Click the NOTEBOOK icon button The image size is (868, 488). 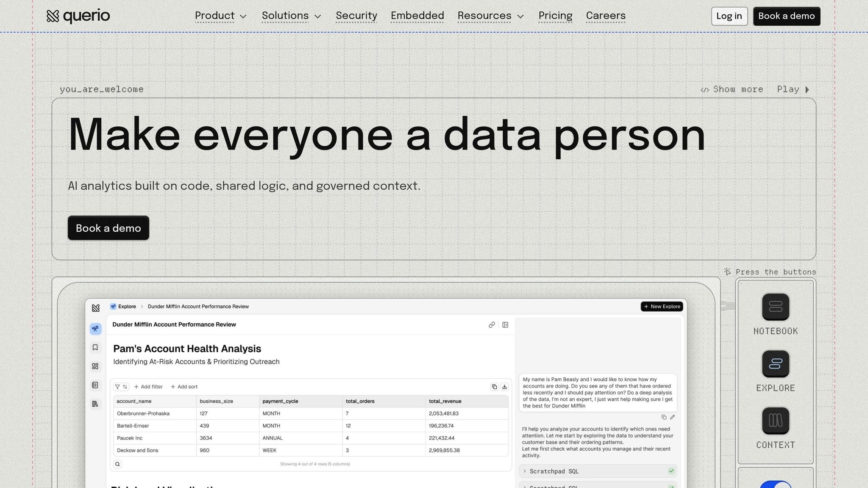(x=775, y=307)
